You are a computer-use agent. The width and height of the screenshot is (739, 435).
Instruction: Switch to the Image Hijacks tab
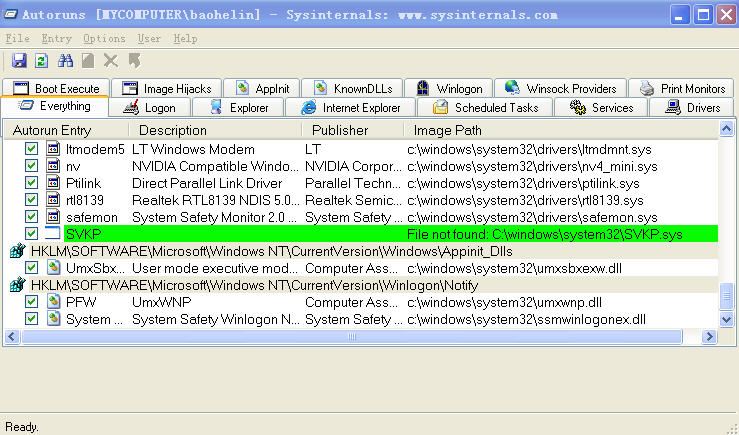pyautogui.click(x=166, y=88)
